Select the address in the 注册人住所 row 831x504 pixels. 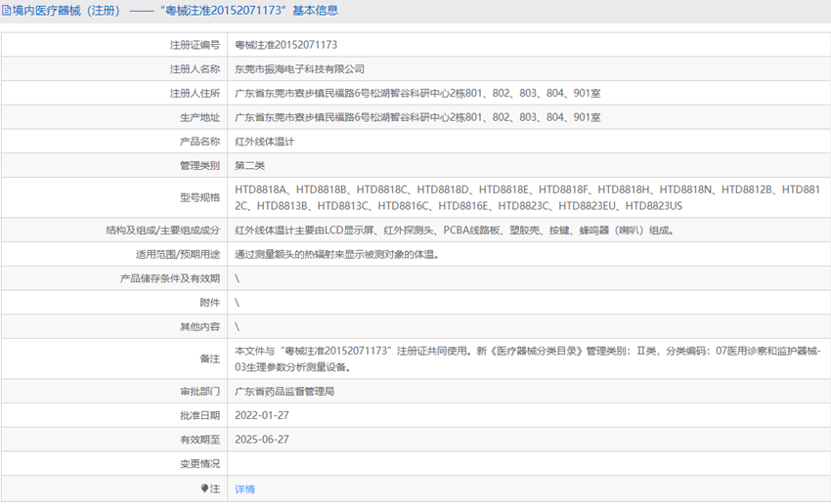(x=417, y=93)
